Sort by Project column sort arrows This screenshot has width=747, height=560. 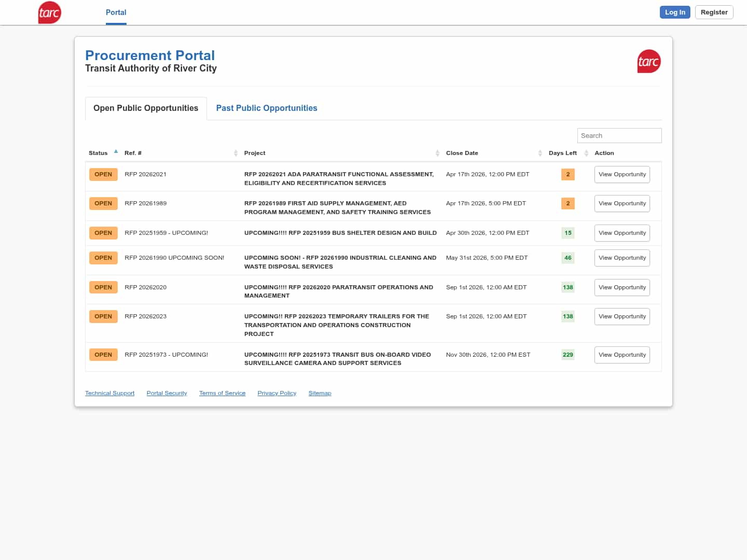coord(437,153)
